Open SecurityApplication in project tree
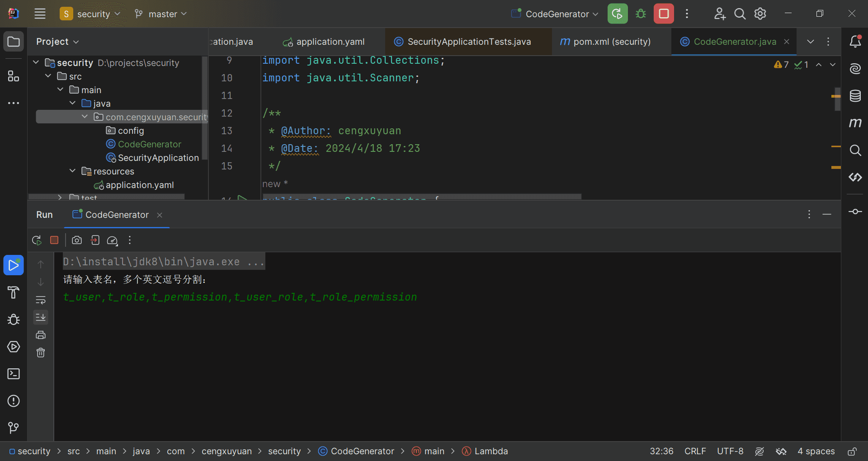The image size is (868, 461). point(152,157)
